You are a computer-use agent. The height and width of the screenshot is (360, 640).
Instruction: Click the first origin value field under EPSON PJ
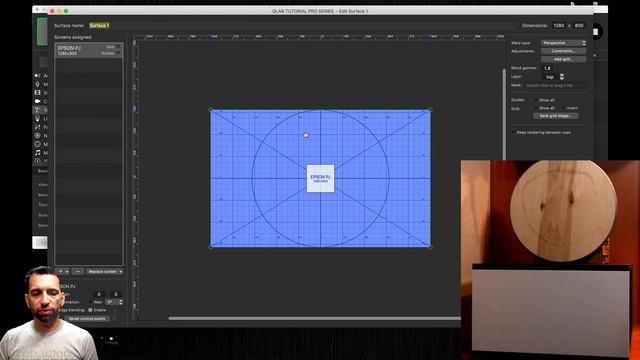(99, 294)
